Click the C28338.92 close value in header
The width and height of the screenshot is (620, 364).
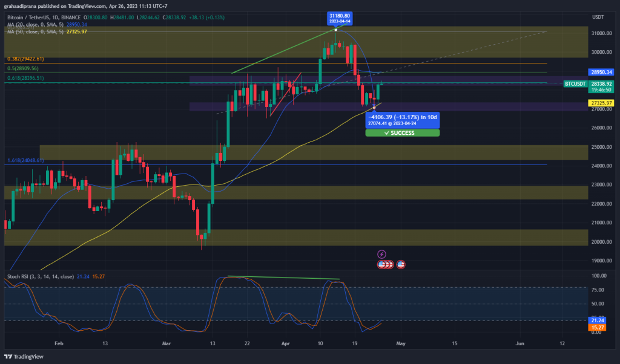176,18
